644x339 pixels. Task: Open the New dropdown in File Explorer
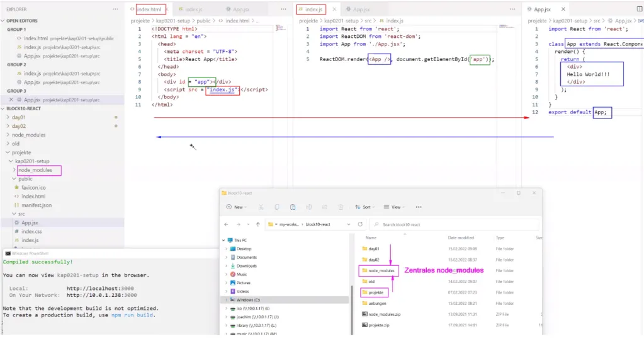pyautogui.click(x=237, y=207)
